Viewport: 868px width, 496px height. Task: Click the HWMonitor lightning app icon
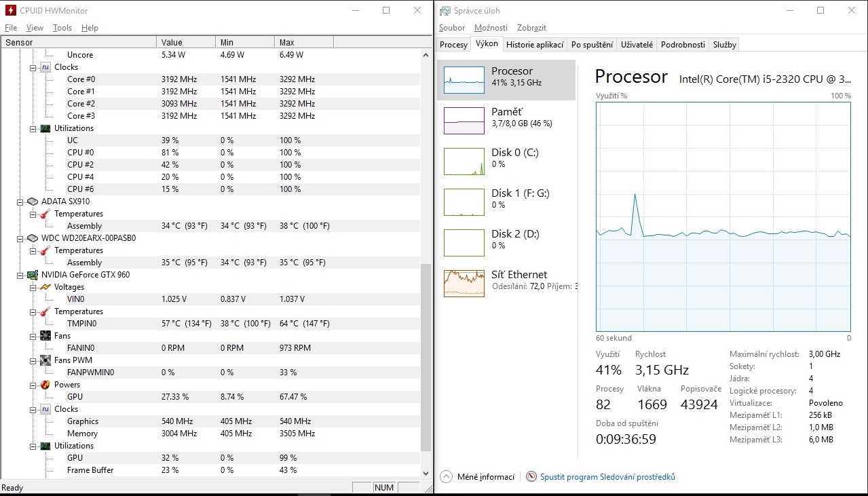(x=10, y=10)
